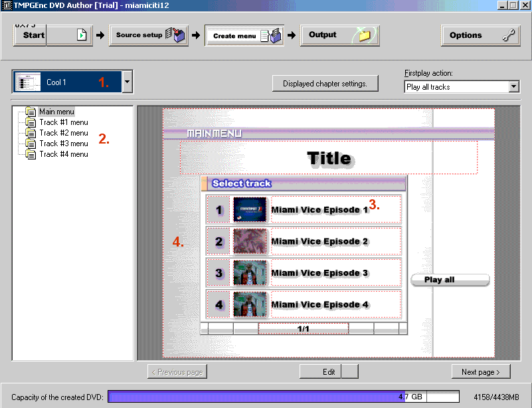Image resolution: width=532 pixels, height=408 pixels.
Task: Switch to the Create menu step
Action: [x=244, y=35]
